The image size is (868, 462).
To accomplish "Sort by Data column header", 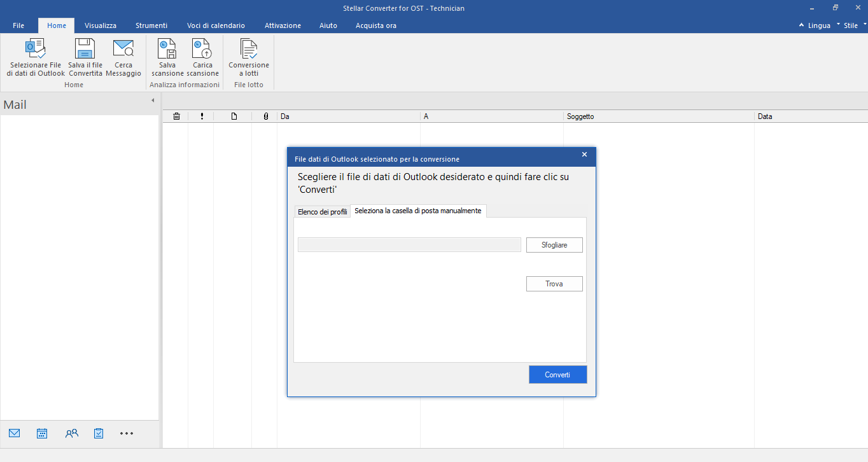I will click(811, 116).
